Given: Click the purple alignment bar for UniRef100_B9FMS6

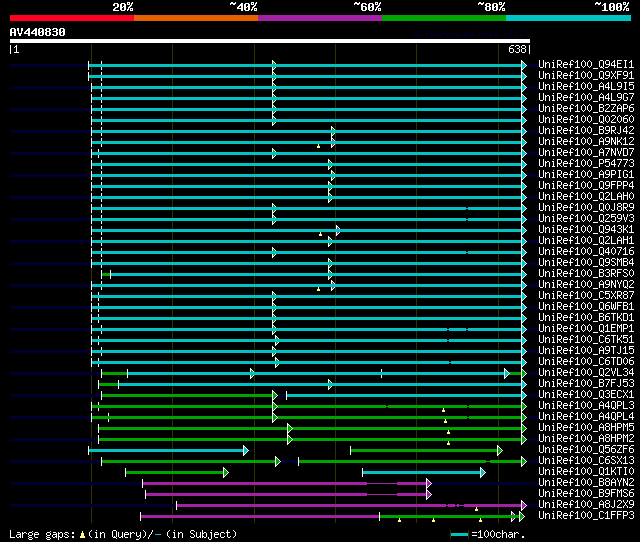Looking at the screenshot, I should (x=287, y=495).
